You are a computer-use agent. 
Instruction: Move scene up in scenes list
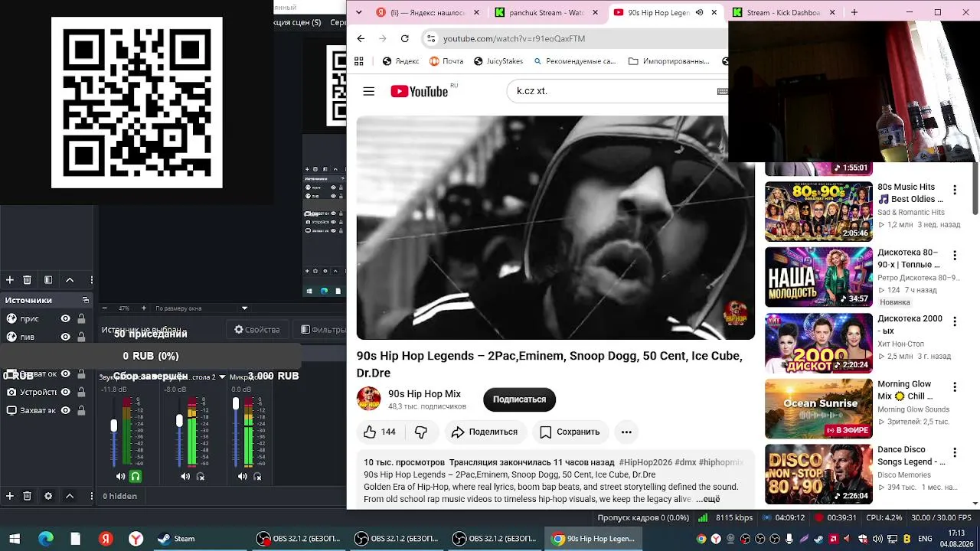[x=70, y=280]
